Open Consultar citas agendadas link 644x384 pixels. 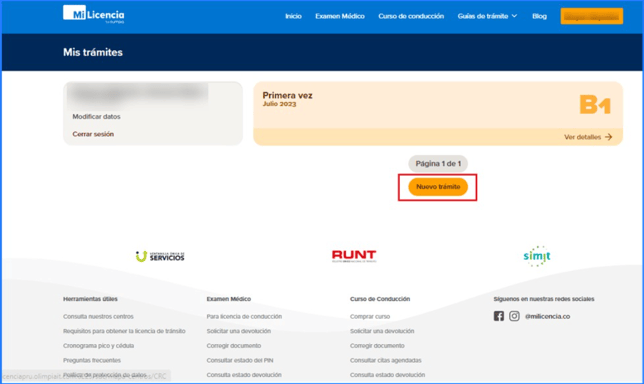386,360
